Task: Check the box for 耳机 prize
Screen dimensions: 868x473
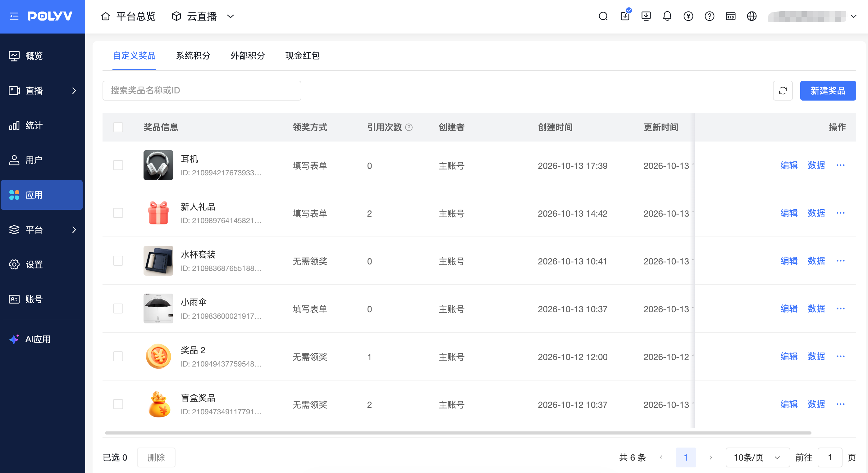Action: (x=118, y=165)
